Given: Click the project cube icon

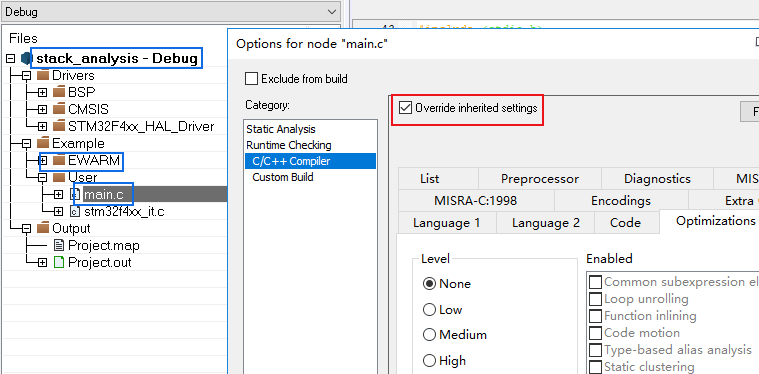Looking at the screenshot, I should [26, 59].
